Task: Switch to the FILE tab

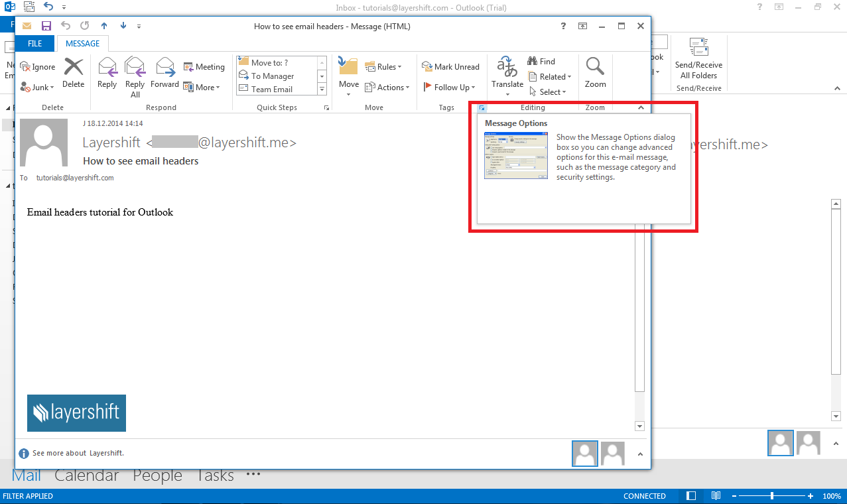Action: (x=34, y=43)
